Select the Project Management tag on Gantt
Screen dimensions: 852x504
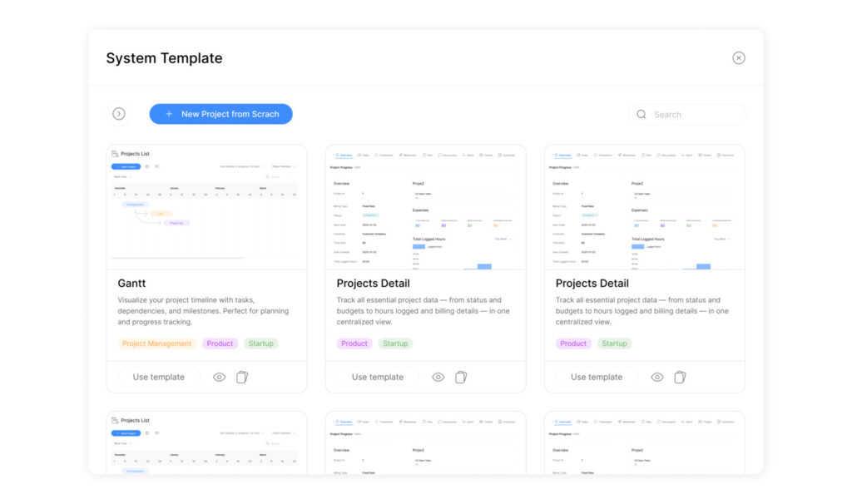coord(156,343)
